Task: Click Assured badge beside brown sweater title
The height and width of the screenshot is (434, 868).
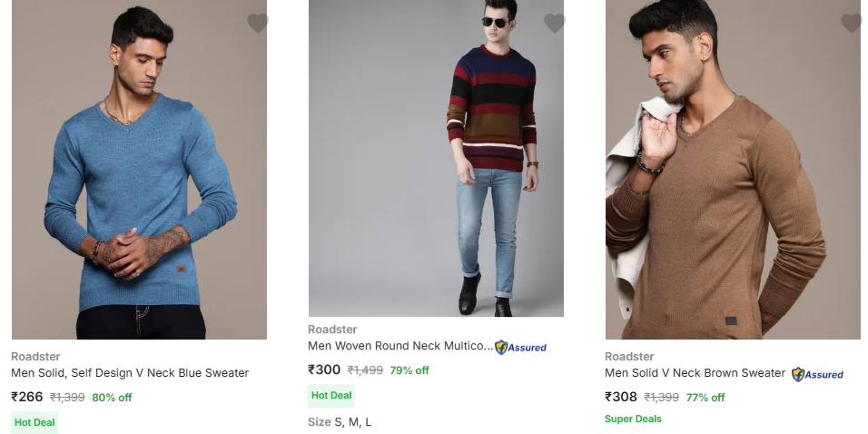Action: 818,374
